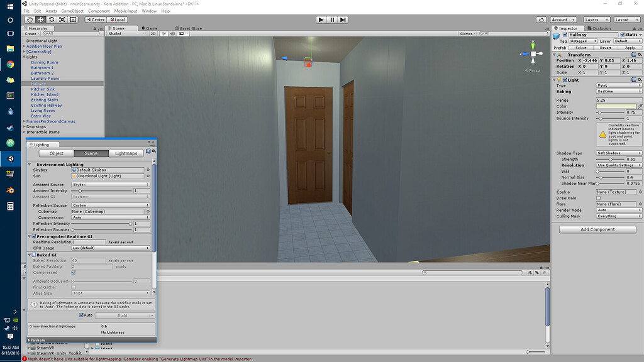Enable Baked GI

[33, 253]
